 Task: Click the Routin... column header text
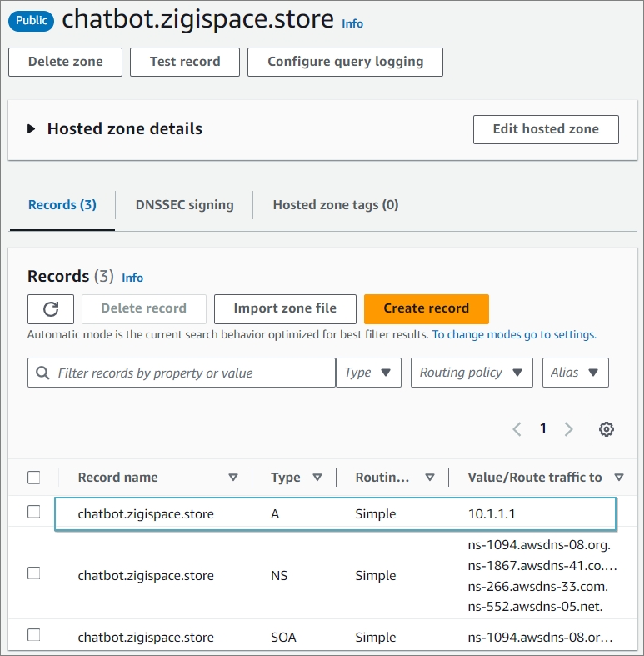(x=382, y=478)
